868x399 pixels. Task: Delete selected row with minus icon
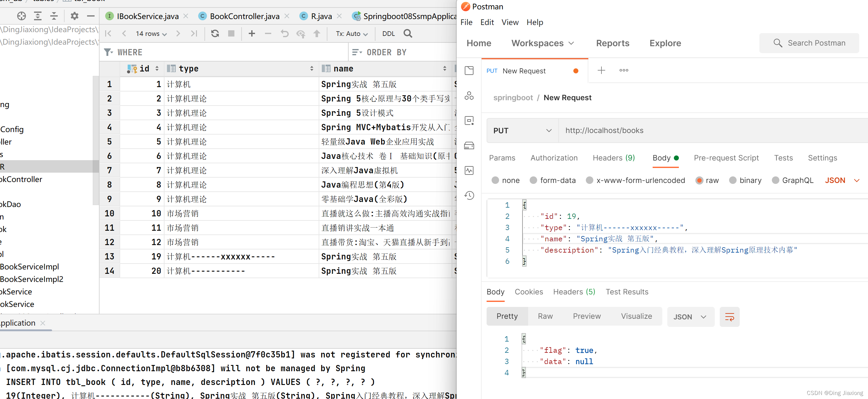point(268,33)
